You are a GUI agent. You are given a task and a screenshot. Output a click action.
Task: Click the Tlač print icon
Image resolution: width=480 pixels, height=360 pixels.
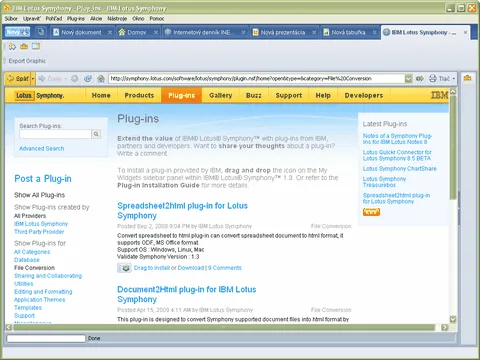pos(439,79)
